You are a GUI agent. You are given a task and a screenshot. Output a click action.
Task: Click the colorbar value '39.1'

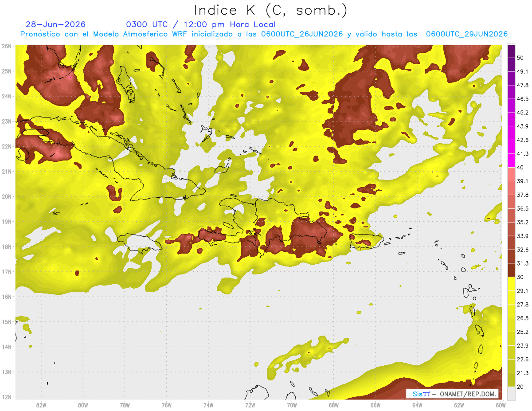tap(523, 181)
